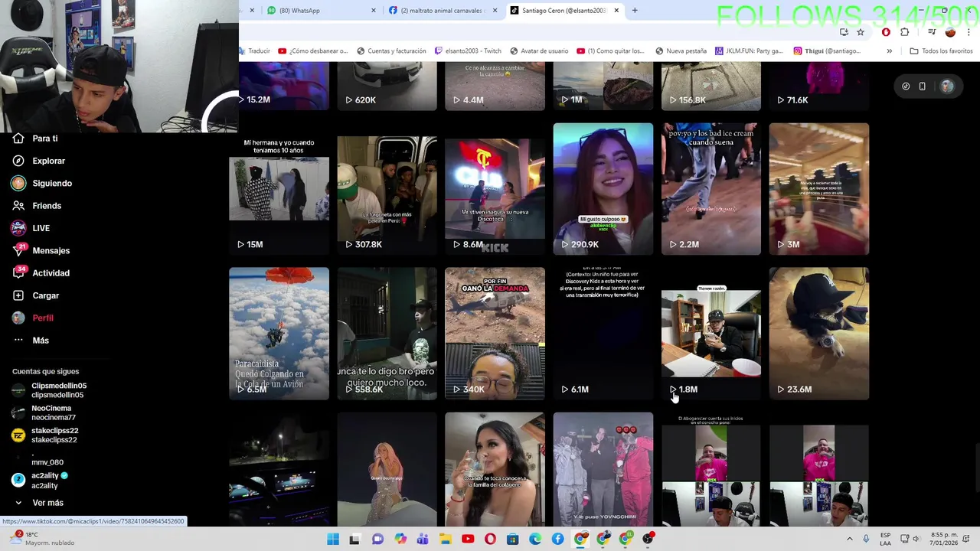Open the white car video with 620K views
980x551 pixels.
(x=387, y=86)
